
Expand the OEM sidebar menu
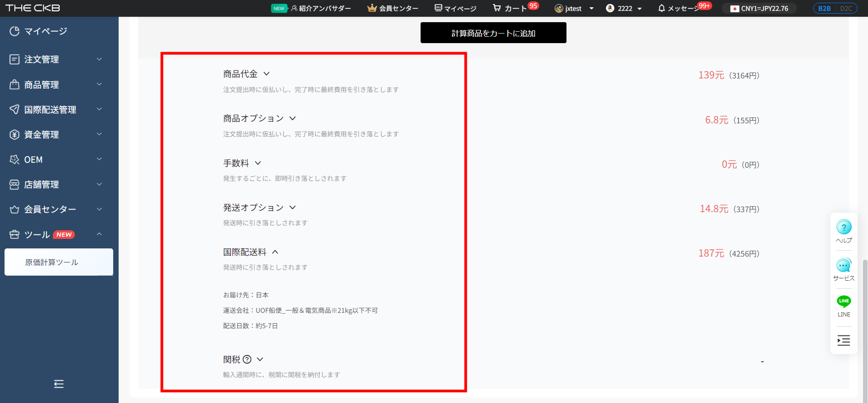(x=59, y=159)
